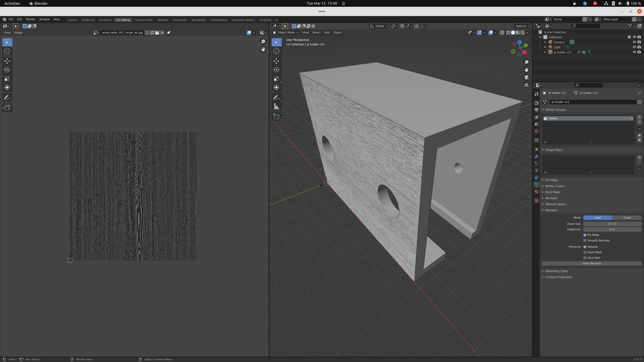
Task: Toggle camera view icon in viewport
Action: click(x=526, y=77)
